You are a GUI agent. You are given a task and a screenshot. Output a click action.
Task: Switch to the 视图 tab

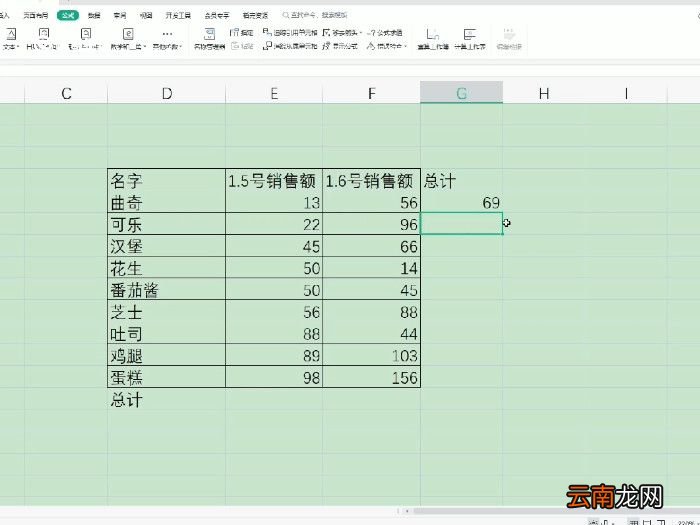146,15
